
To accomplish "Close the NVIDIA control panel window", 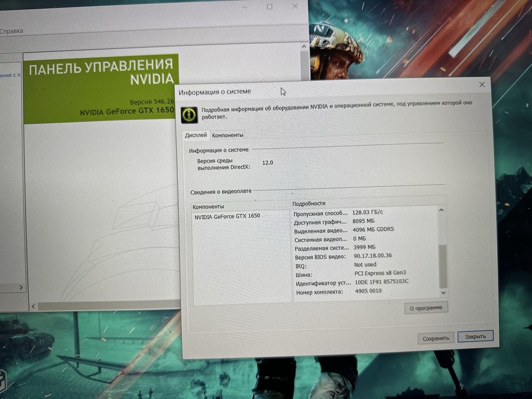I will [x=295, y=6].
